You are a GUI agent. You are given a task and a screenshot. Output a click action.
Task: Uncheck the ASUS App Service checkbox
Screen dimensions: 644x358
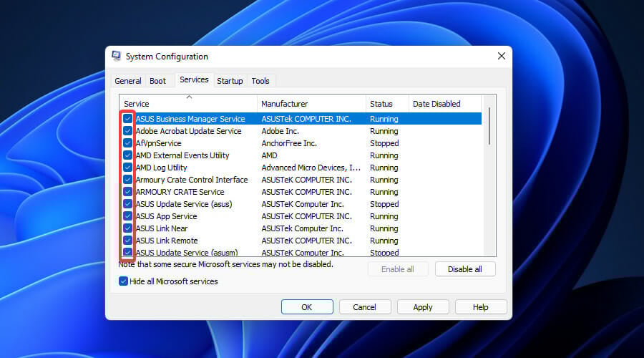point(127,216)
